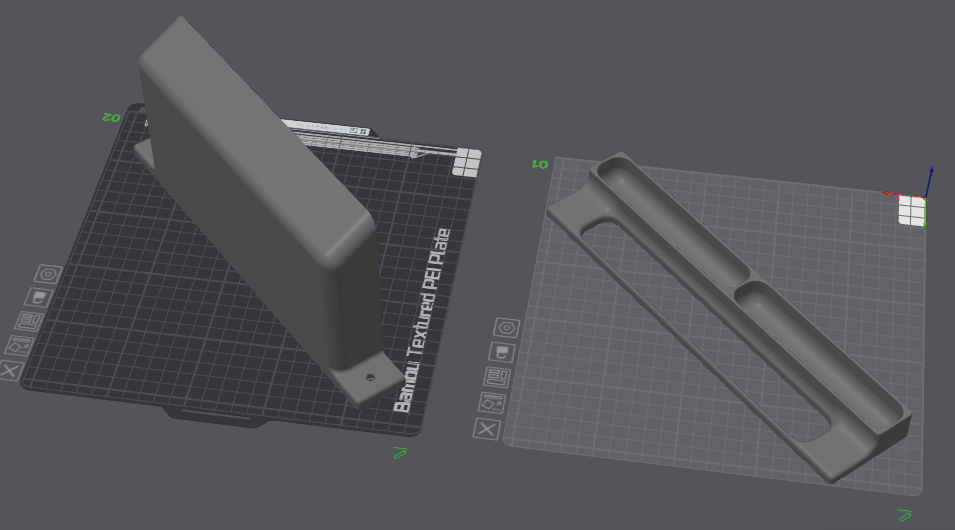Click the 'Bambu Textured PEI Plate' label
Screen dimensions: 955x530
[422, 320]
